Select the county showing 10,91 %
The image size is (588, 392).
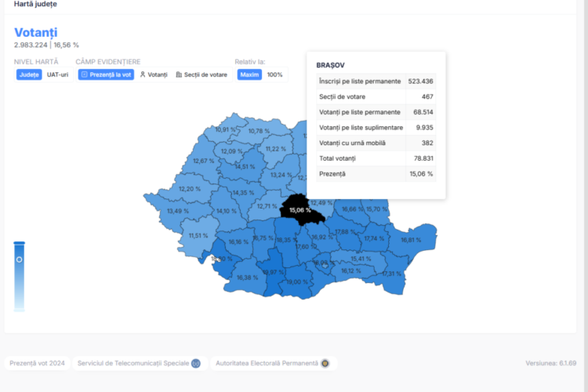[225, 129]
